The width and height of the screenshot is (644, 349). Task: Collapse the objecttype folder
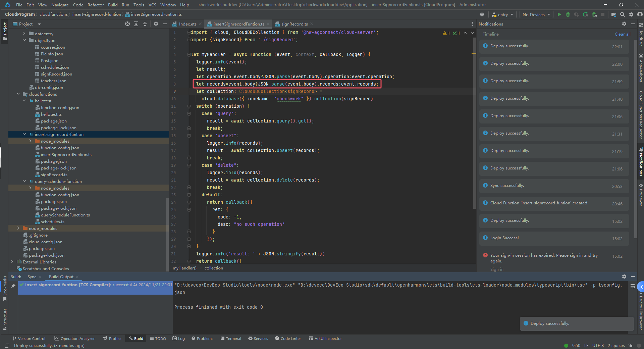(24, 40)
